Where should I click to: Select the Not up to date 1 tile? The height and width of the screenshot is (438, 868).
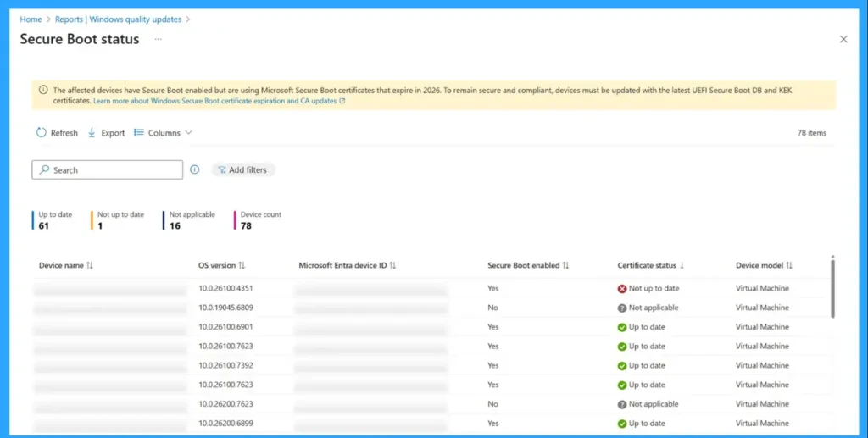tap(119, 220)
